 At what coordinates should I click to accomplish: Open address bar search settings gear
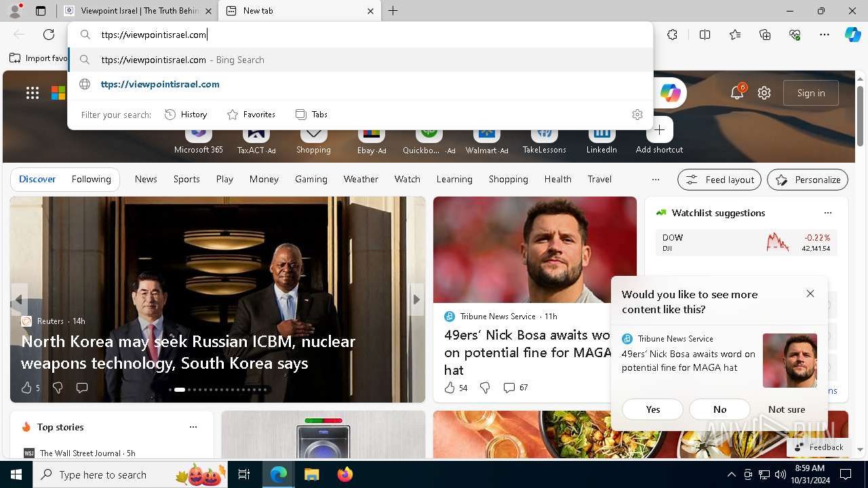(x=637, y=115)
